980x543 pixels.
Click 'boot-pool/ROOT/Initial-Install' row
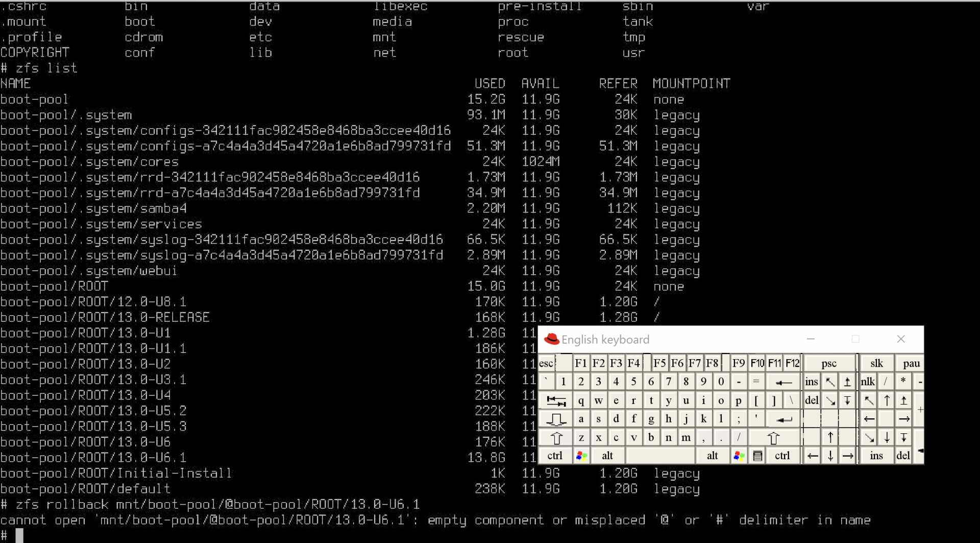[350, 474]
